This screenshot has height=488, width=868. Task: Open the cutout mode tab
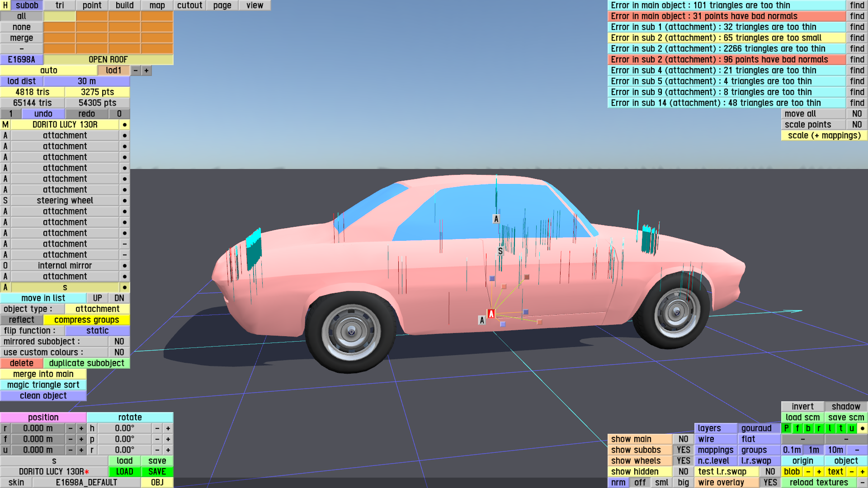[x=189, y=5]
